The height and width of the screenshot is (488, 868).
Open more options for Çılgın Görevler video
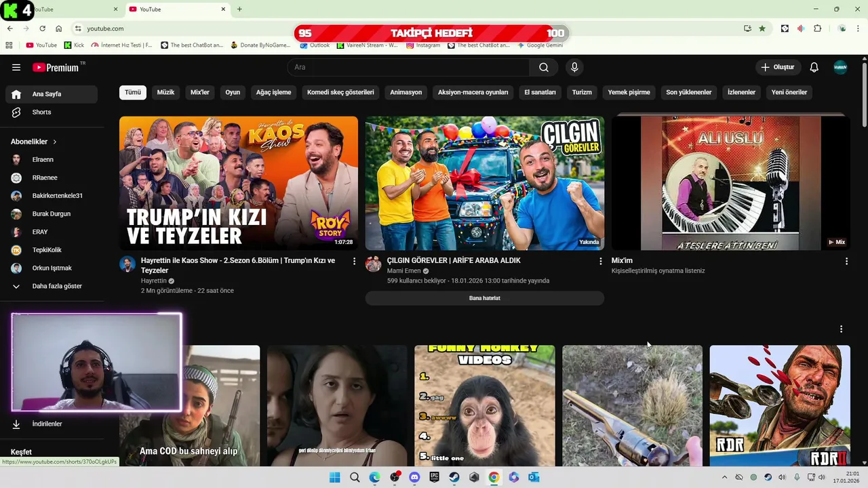tap(600, 261)
